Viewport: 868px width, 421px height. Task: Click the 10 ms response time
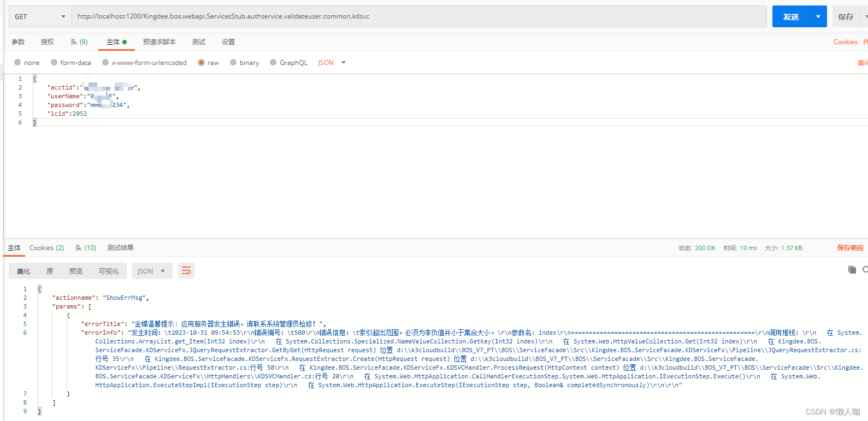pos(748,248)
